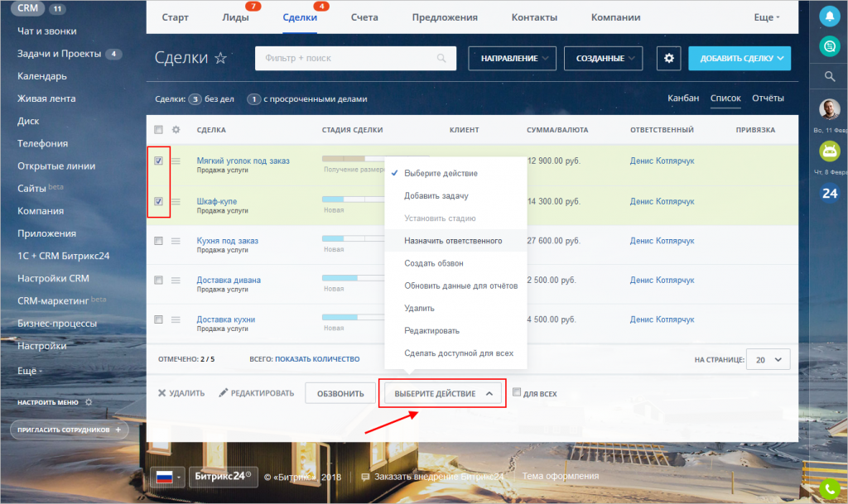Image resolution: width=848 pixels, height=504 pixels.
Task: Open the green chat messenger icon
Action: (829, 46)
